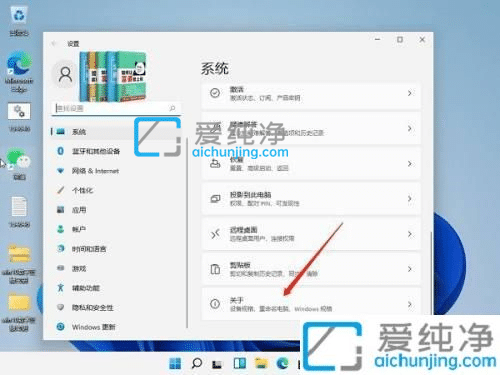Viewport: 500px width, 375px height.
Task: Click the remote desktop icon
Action: click(215, 234)
